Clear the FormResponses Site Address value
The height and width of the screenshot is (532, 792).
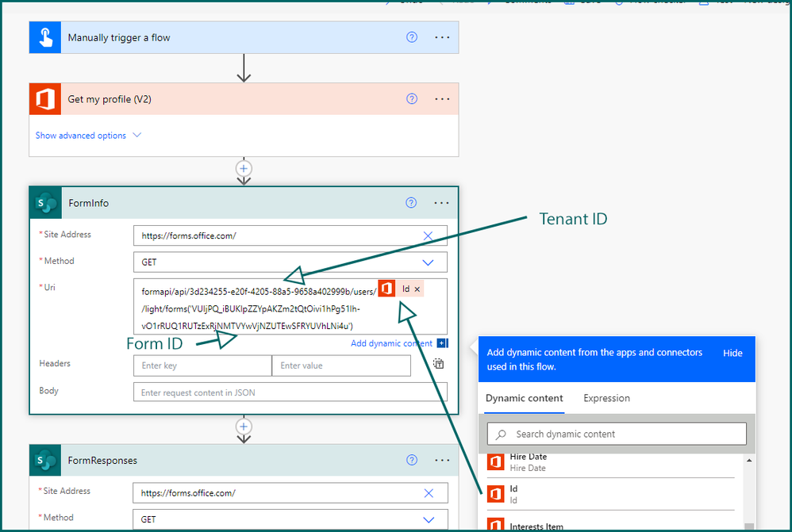(429, 493)
